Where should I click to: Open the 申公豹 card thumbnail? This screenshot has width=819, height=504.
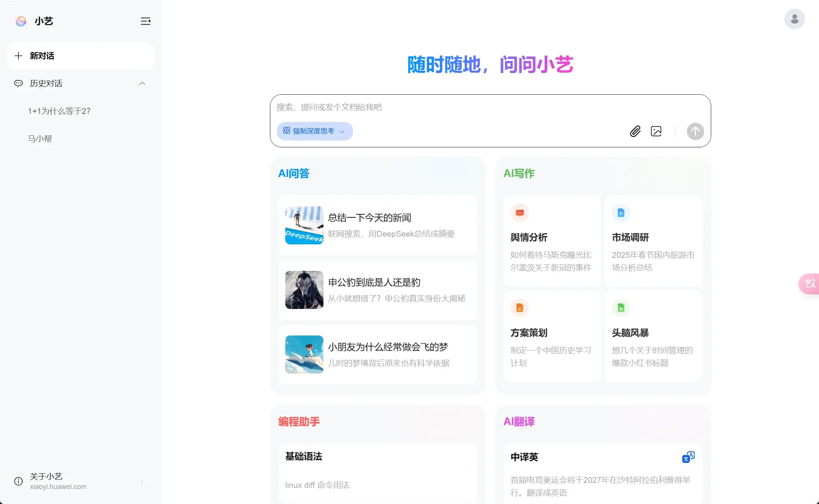coord(304,290)
